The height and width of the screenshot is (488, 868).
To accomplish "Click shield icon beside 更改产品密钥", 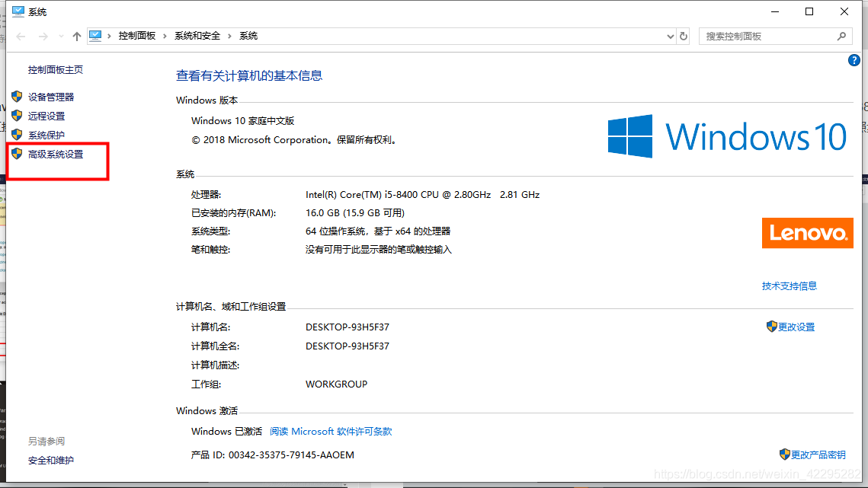I will (784, 455).
